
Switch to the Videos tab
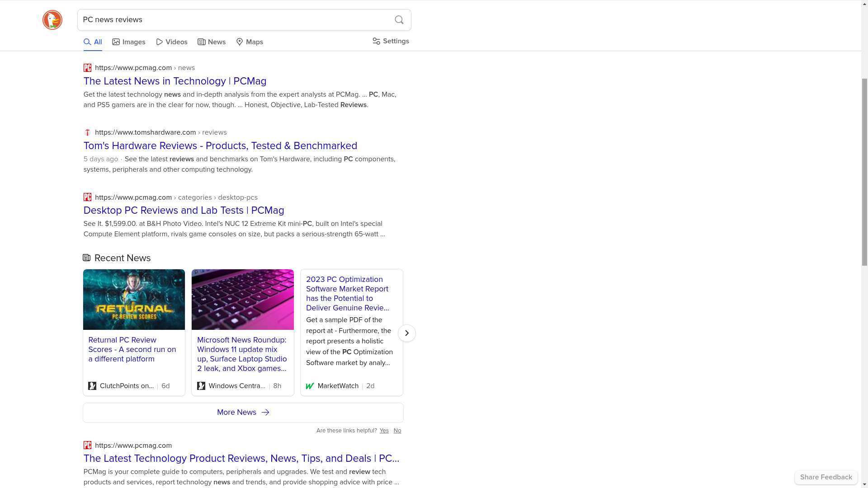coord(172,42)
